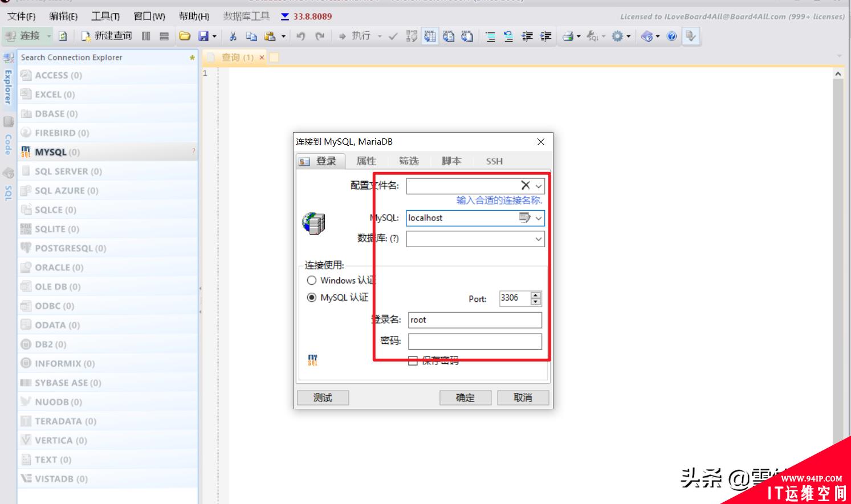Open the File (文件) menu
The height and width of the screenshot is (504, 851).
point(21,17)
